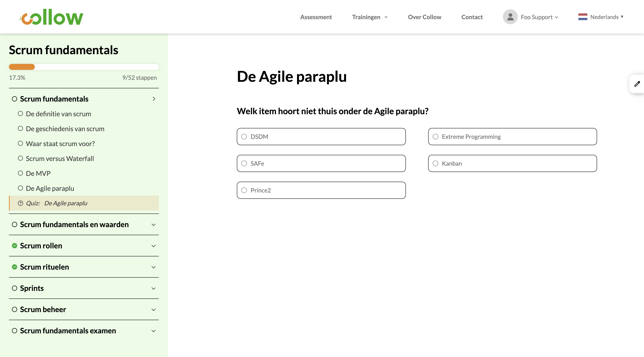
Task: Click status circle beside De MVP
Action: tap(20, 173)
